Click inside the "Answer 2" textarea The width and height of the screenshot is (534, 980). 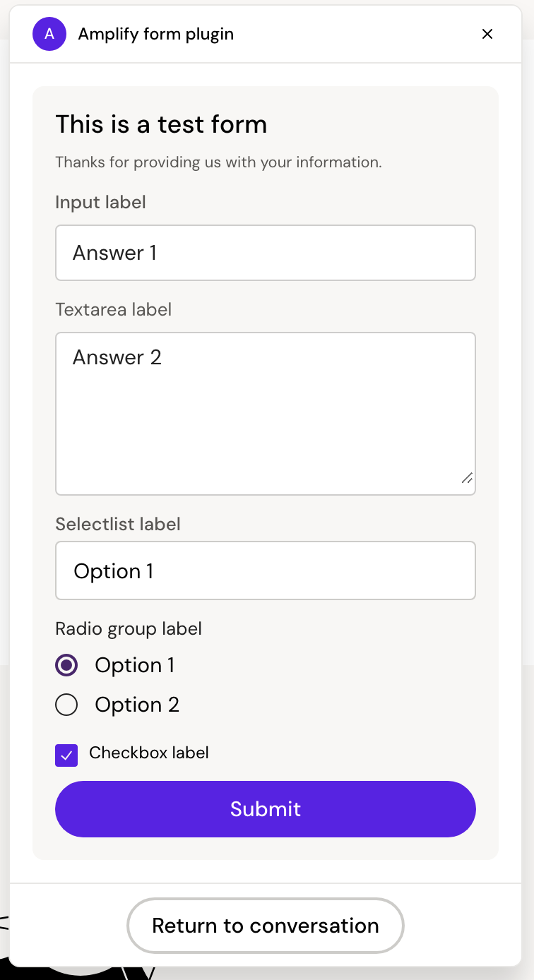pos(265,413)
